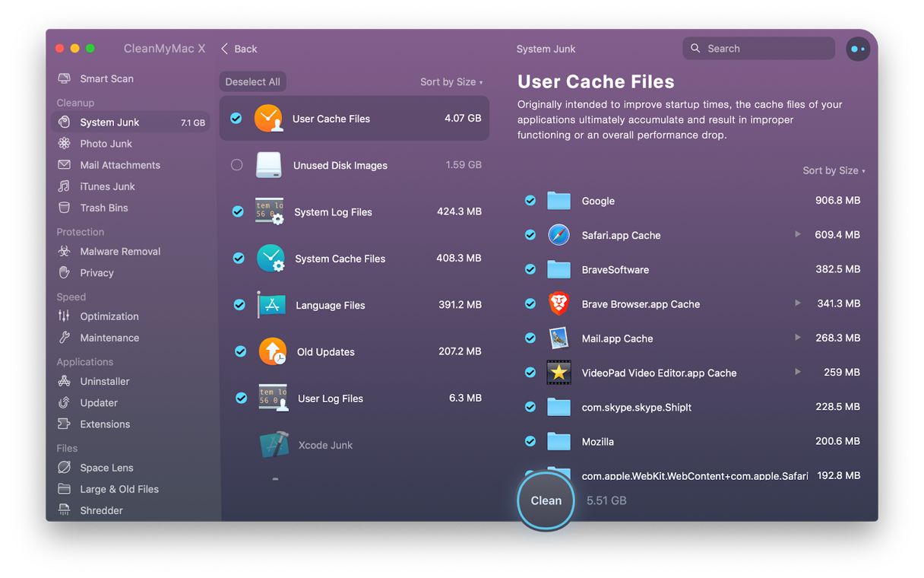The width and height of the screenshot is (924, 578).
Task: Click the Trash Bins icon
Action: tap(65, 207)
